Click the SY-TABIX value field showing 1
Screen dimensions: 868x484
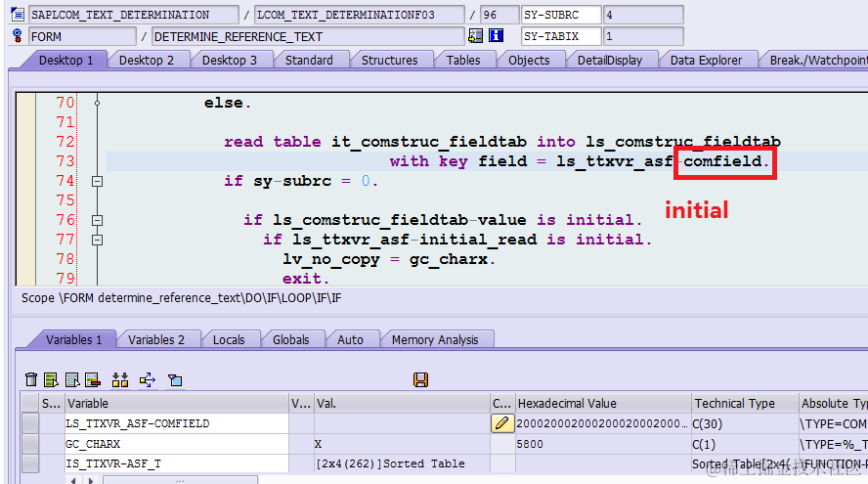644,36
